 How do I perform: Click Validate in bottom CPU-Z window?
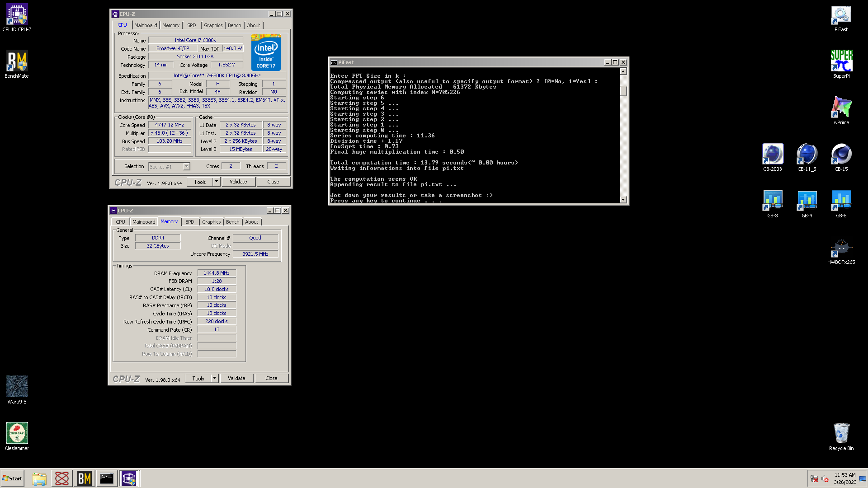point(236,378)
